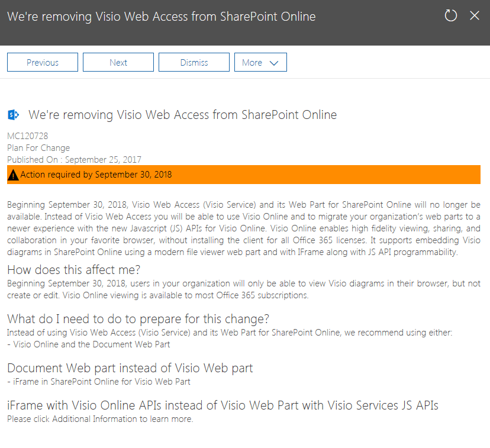The width and height of the screenshot is (490, 448).
Task: Click the chevron on the More button
Action: point(273,62)
